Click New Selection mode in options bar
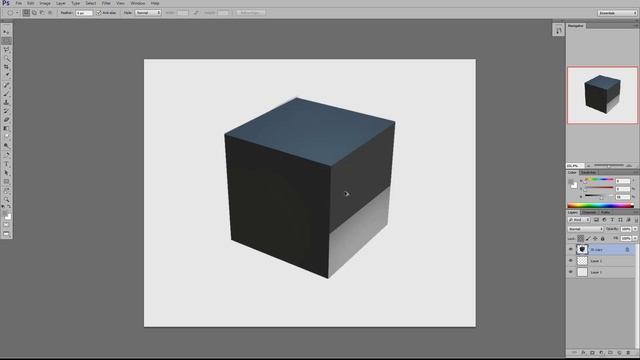Viewport: 640px width, 360px height. (26, 13)
